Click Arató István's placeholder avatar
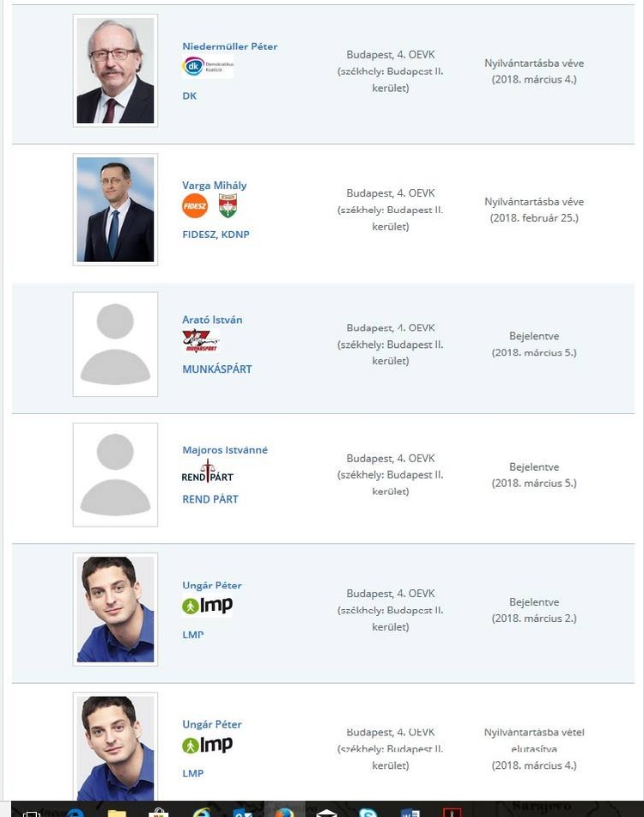Viewport: 644px width, 817px height. 115,344
